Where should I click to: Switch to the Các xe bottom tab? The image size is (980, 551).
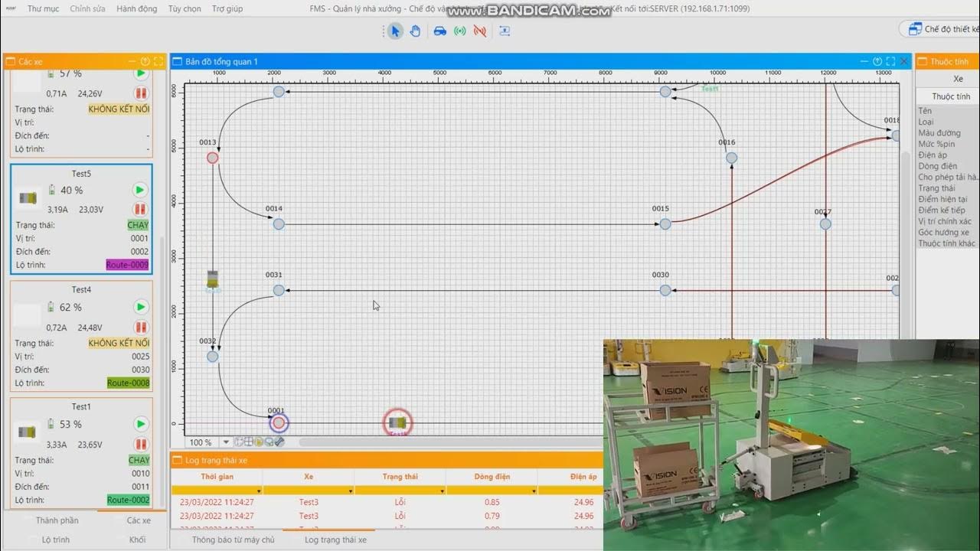pos(139,520)
